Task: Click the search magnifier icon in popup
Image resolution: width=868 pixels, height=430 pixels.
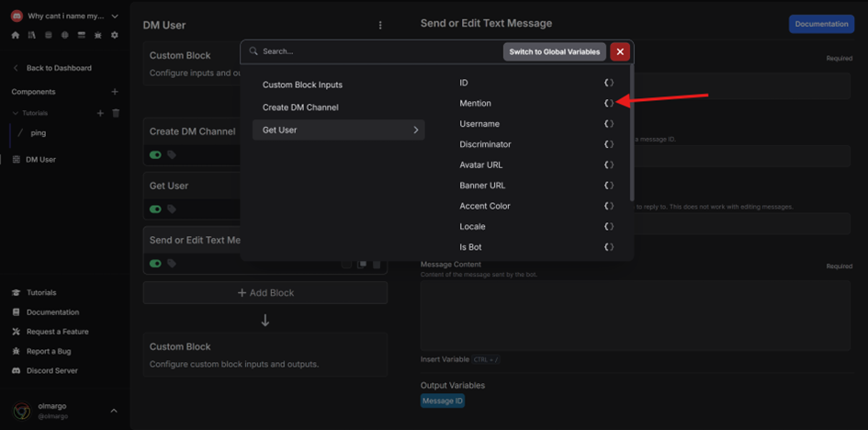Action: point(254,51)
